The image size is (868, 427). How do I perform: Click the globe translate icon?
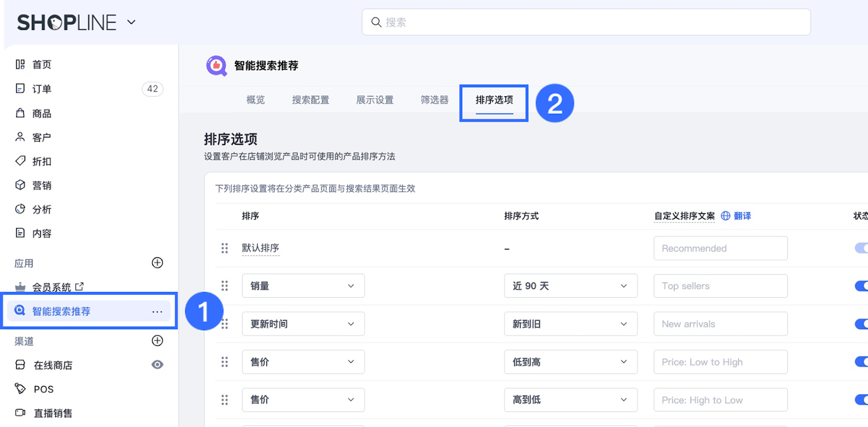(725, 216)
